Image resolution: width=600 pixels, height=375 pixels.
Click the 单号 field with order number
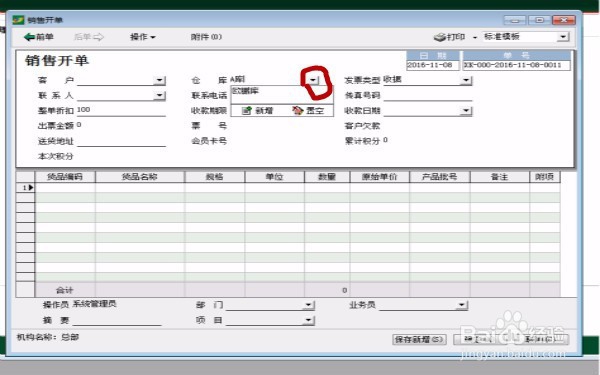pos(516,65)
